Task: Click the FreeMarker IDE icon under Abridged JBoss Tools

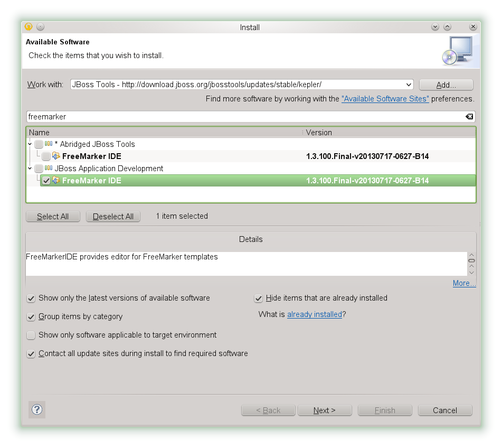Action: [x=56, y=156]
